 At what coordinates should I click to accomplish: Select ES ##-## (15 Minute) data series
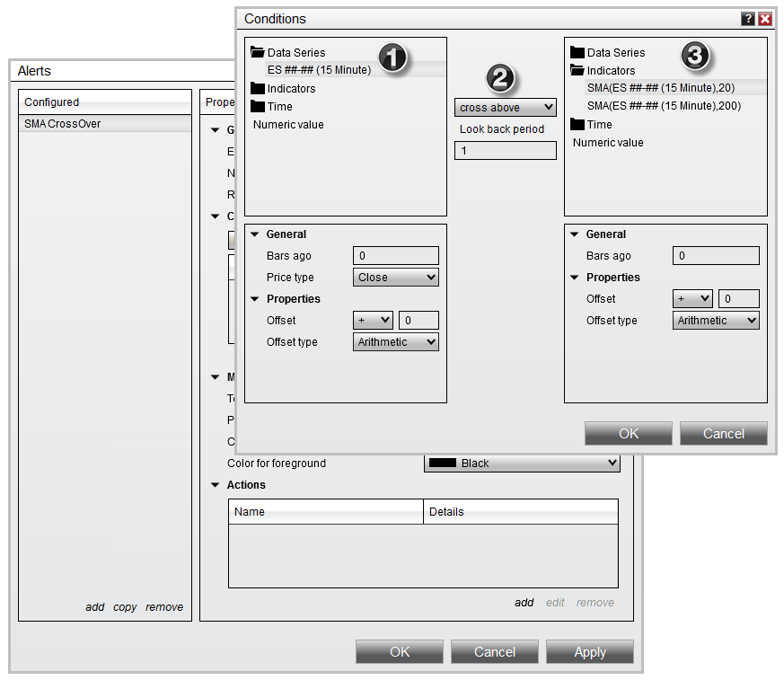pyautogui.click(x=319, y=69)
